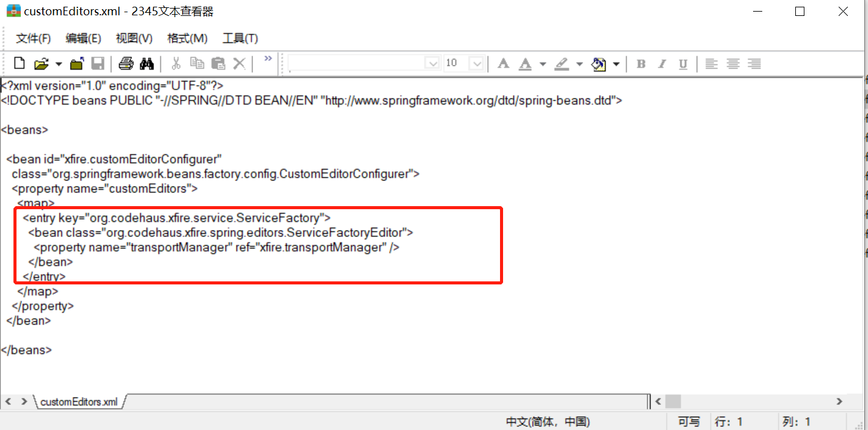Open the font name dropdown
This screenshot has height=430, width=868.
pos(433,63)
